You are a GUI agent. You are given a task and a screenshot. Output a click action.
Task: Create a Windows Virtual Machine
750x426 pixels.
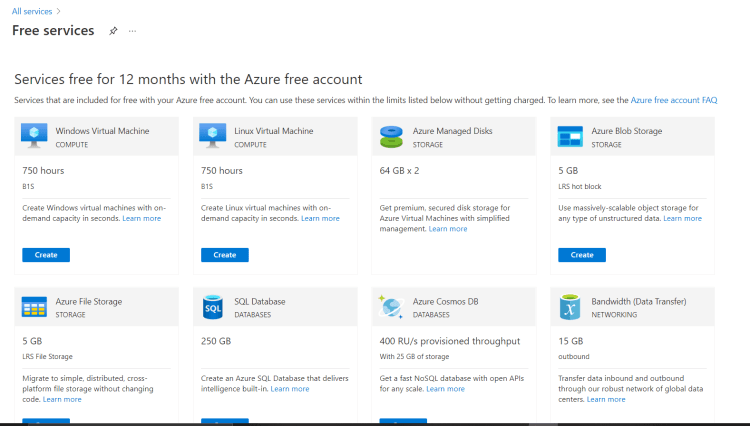46,255
